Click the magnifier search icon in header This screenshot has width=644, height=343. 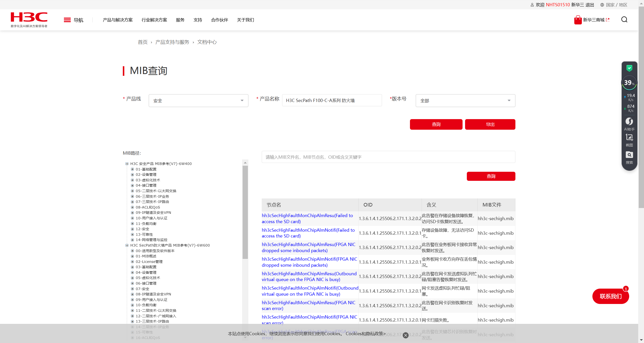[x=624, y=20]
